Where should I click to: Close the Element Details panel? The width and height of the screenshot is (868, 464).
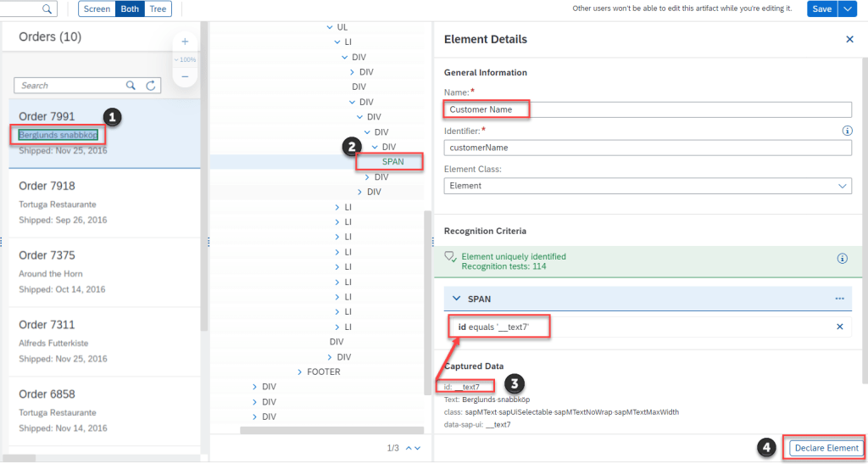[x=849, y=39]
